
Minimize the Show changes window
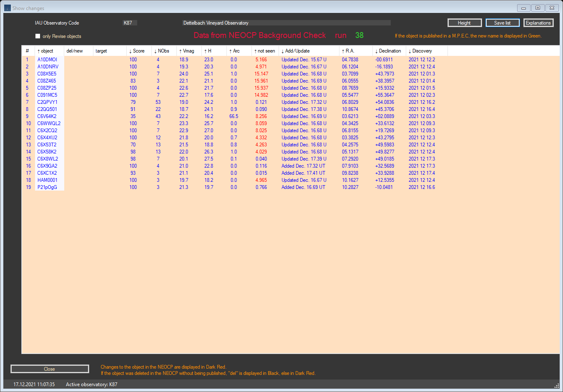524,8
